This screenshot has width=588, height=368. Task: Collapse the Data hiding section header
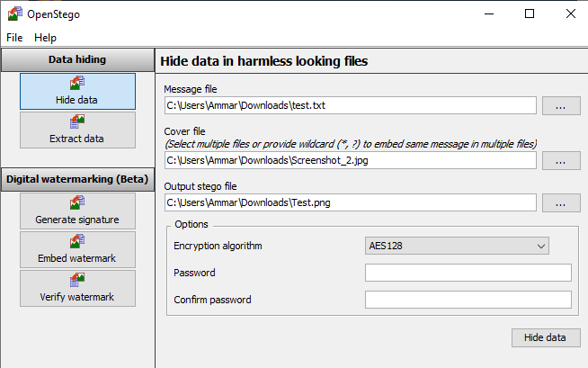[x=77, y=59]
